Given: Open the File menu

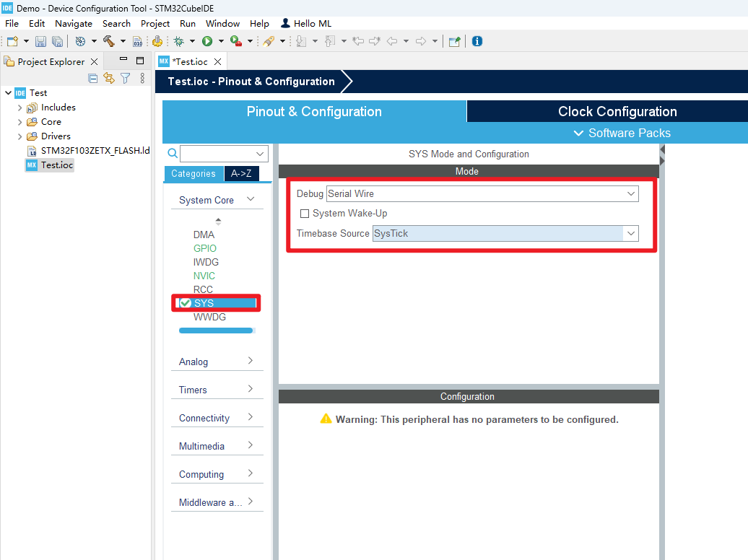Looking at the screenshot, I should [x=12, y=23].
